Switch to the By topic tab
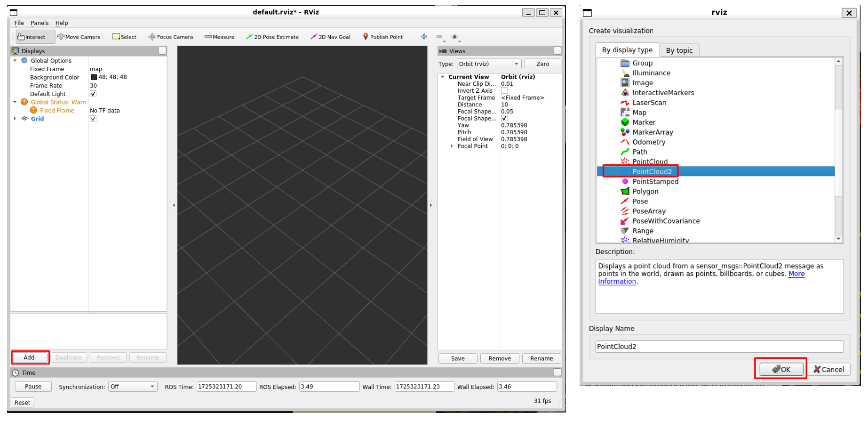This screenshot has width=868, height=421. (x=679, y=50)
